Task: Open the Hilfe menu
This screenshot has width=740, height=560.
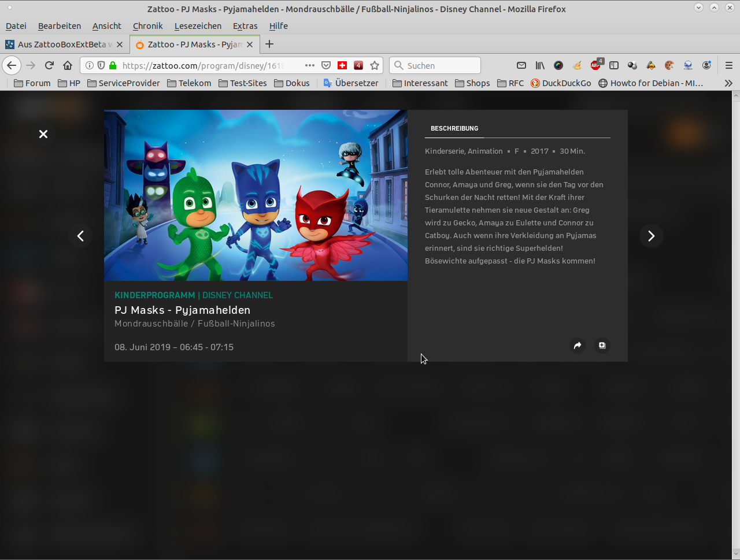Action: (278, 26)
